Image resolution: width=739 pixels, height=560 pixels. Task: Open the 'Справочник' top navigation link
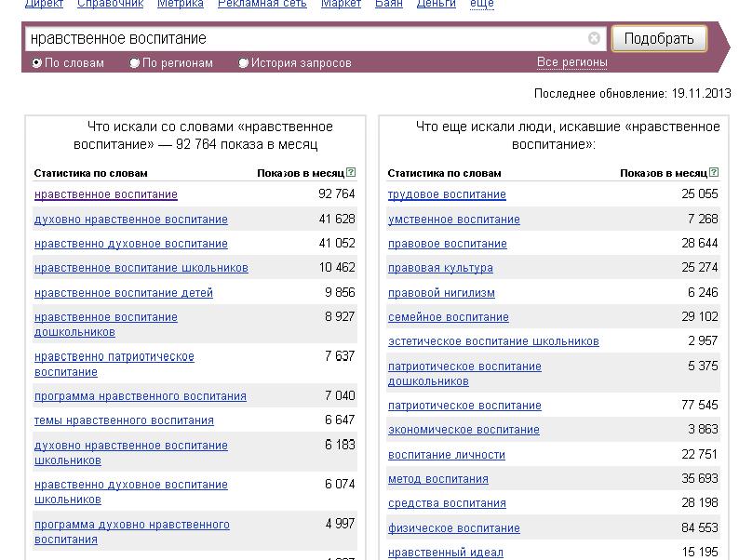pyautogui.click(x=110, y=4)
